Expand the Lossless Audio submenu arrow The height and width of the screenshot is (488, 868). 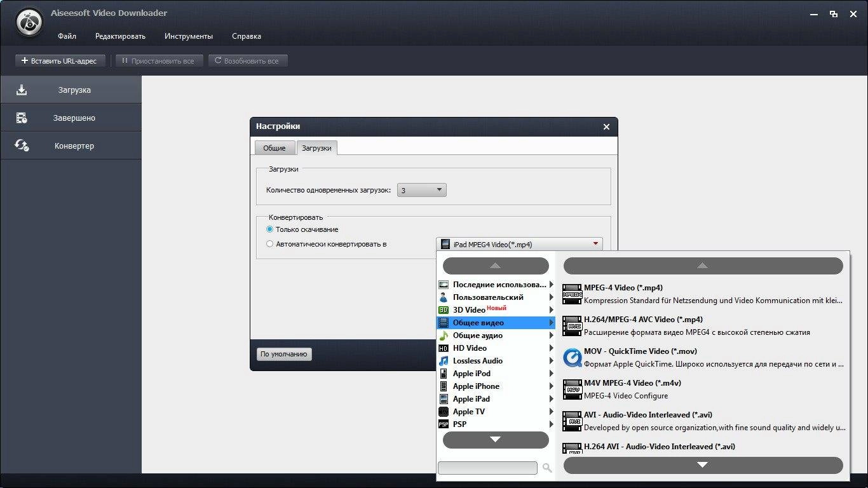[552, 361]
